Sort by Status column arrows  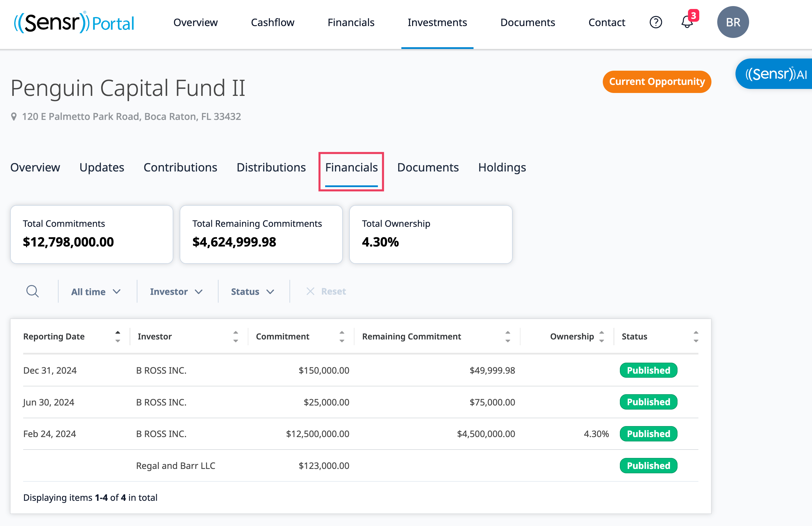click(696, 336)
